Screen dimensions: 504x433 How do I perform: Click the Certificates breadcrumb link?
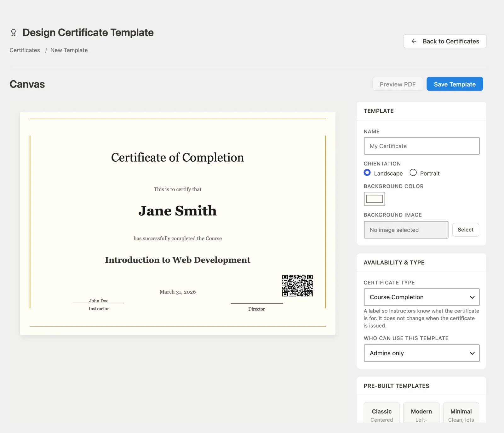(x=25, y=50)
